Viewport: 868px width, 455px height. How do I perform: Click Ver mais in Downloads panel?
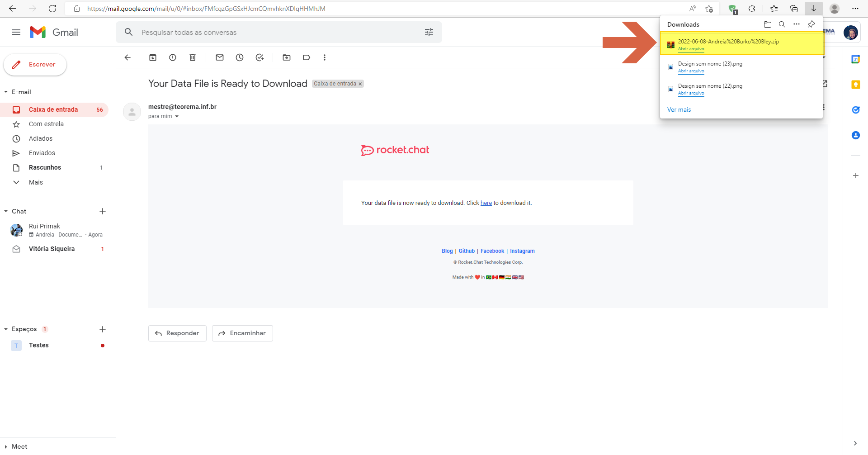tap(679, 109)
